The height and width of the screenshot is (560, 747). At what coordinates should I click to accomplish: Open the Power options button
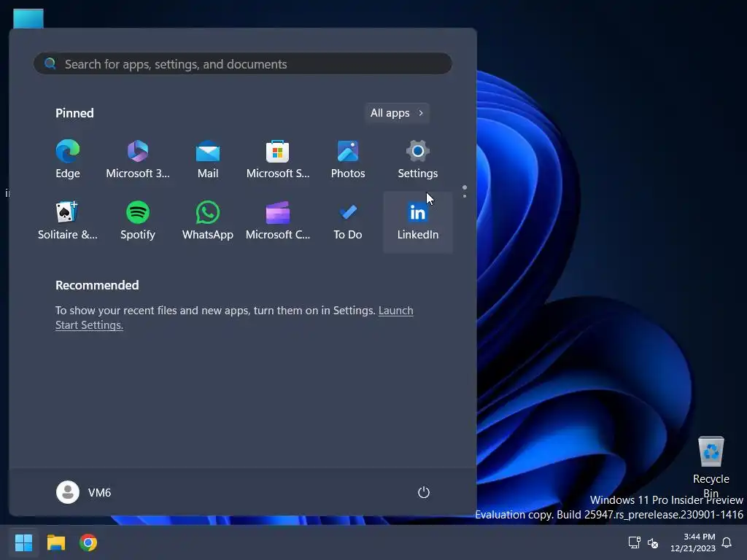424,492
